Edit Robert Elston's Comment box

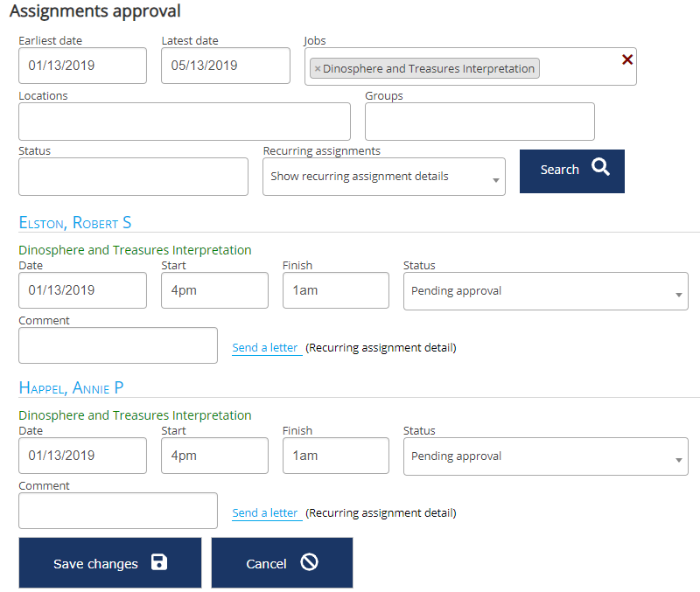pos(117,345)
